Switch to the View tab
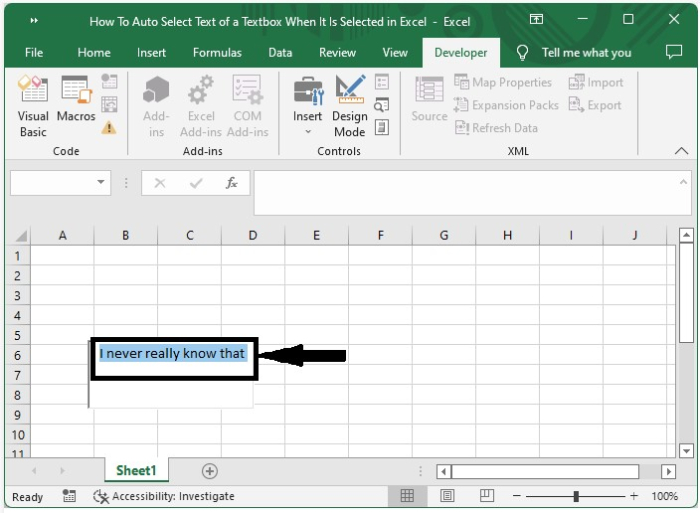The image size is (700, 513). pyautogui.click(x=395, y=53)
